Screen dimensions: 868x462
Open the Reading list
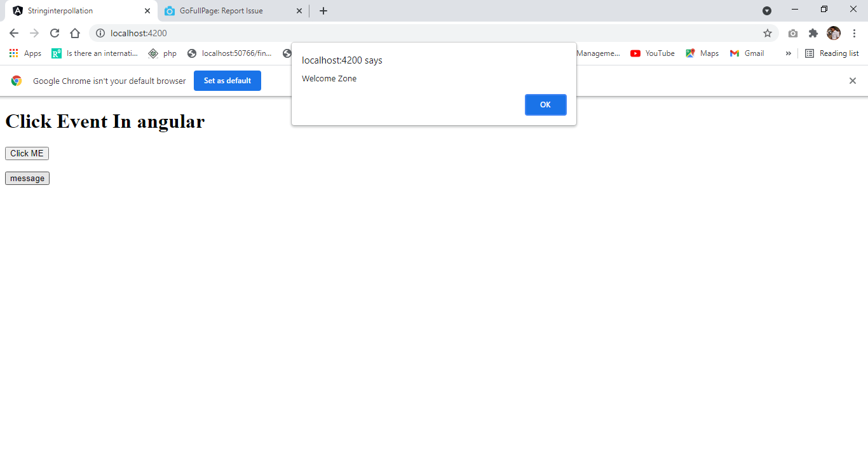tap(832, 53)
